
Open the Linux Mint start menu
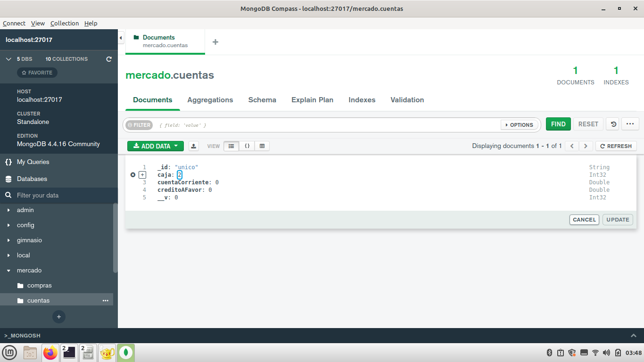click(9, 353)
